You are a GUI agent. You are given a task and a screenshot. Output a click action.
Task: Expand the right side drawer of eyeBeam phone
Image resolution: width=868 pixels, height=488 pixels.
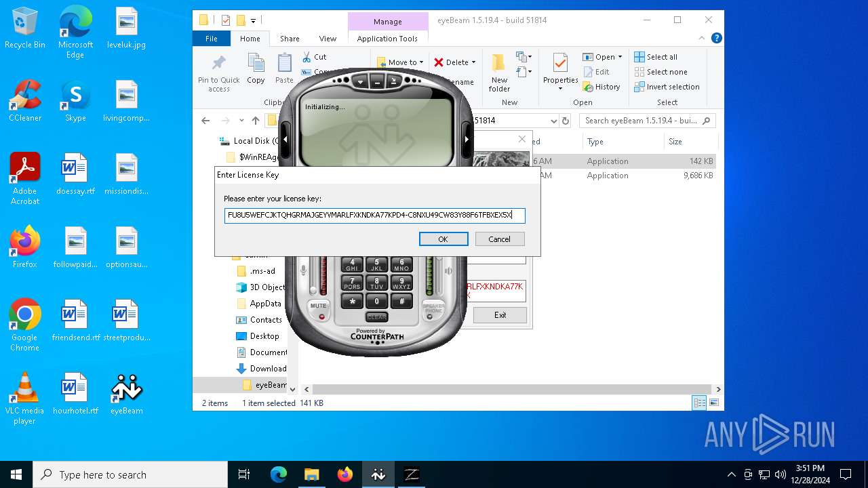tap(467, 139)
